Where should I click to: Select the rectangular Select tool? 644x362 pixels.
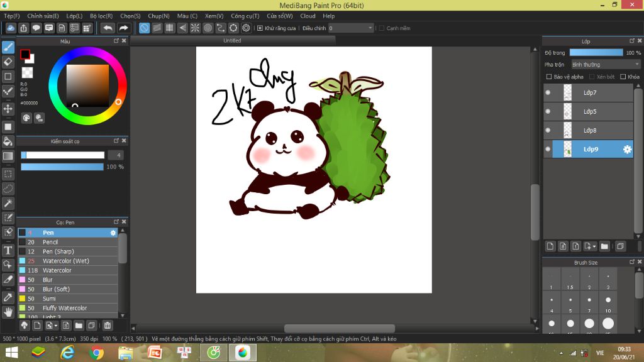tap(8, 174)
